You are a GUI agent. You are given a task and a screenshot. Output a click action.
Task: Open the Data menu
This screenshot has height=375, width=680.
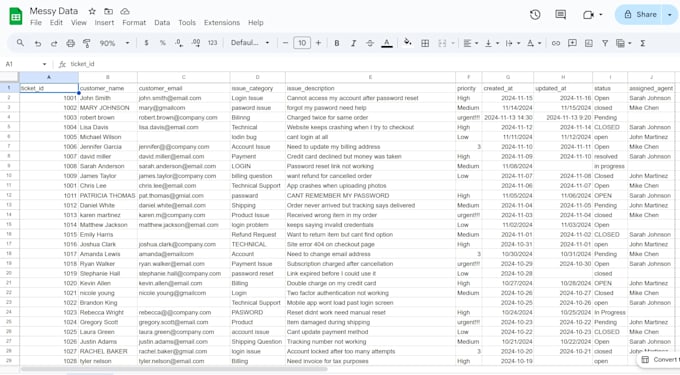[x=162, y=23]
